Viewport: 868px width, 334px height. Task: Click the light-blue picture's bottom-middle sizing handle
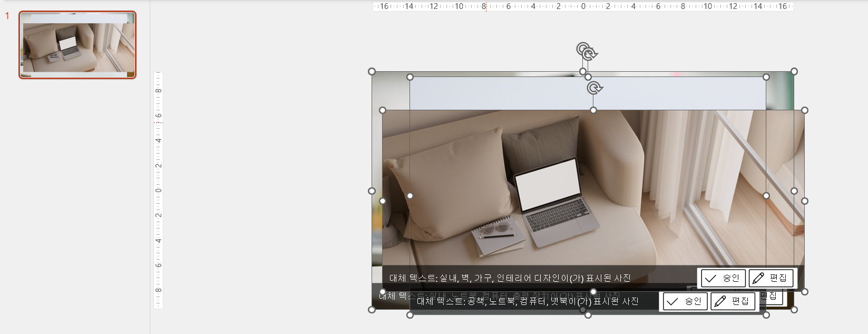point(588,315)
